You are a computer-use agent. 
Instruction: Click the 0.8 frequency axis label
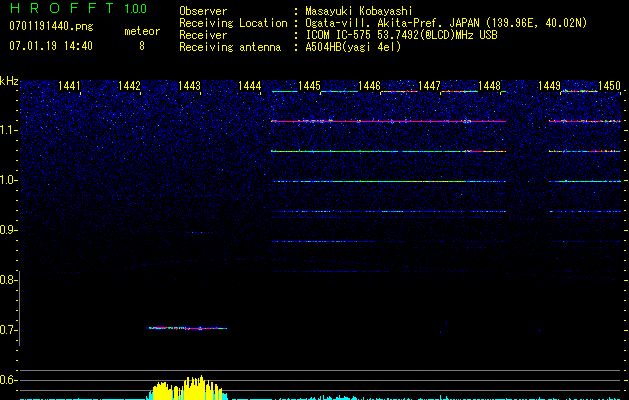[7, 280]
